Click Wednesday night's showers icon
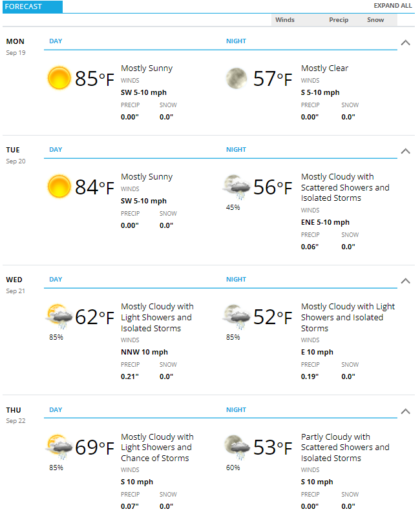The width and height of the screenshot is (420, 525). click(236, 316)
